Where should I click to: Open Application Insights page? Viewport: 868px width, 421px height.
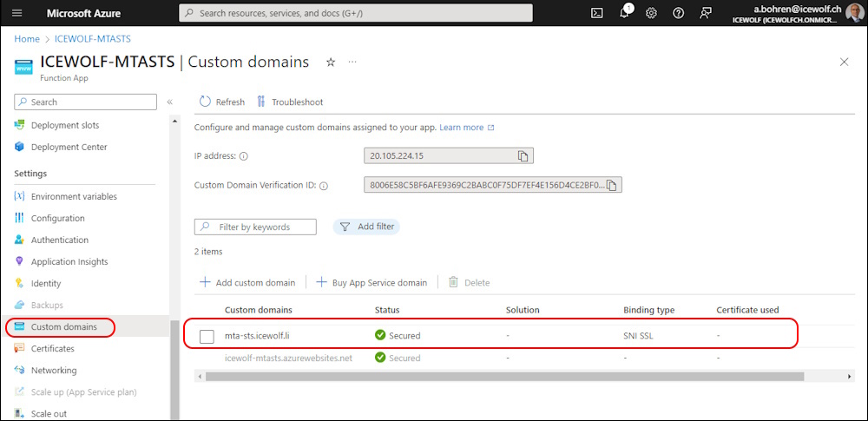(69, 261)
